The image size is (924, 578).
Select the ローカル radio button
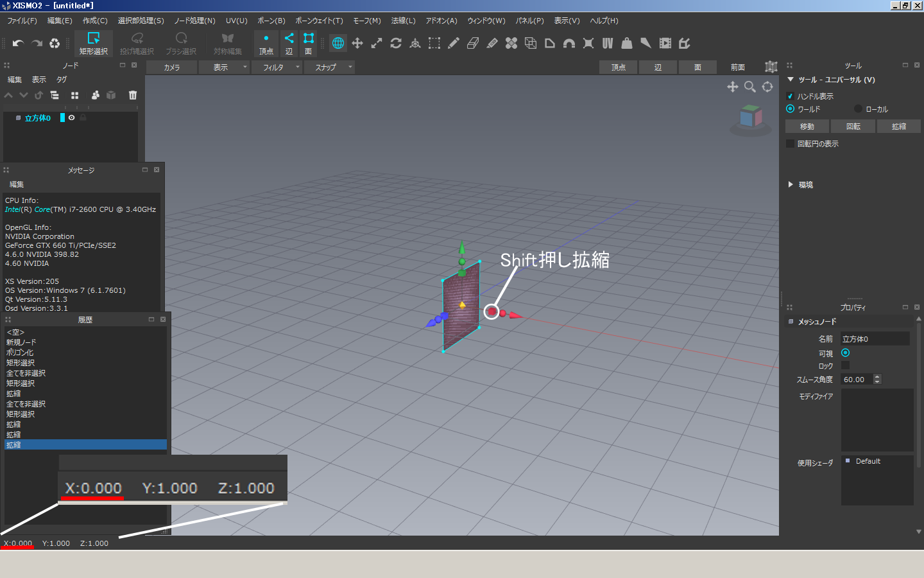click(x=858, y=109)
